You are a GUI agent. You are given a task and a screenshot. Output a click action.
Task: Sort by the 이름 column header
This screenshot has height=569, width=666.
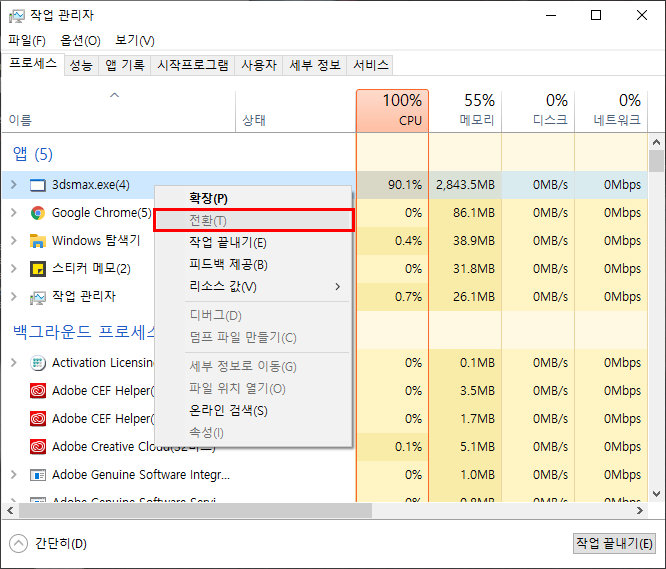[119, 112]
